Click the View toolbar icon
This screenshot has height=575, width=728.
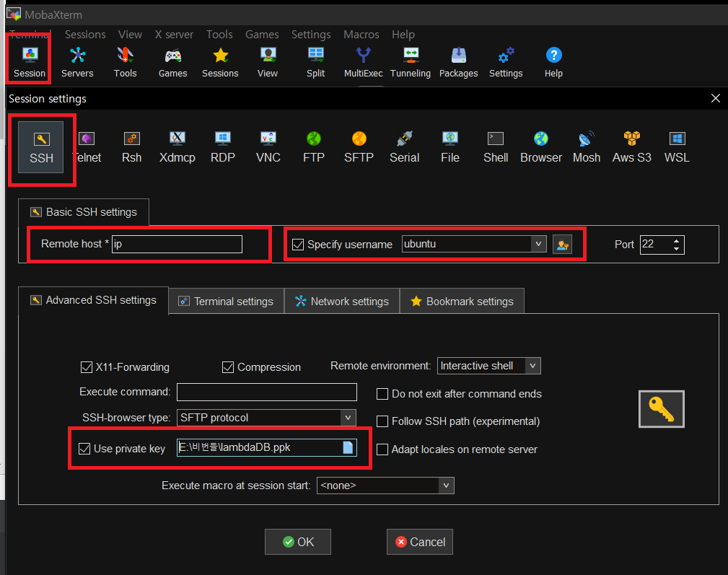click(x=268, y=62)
